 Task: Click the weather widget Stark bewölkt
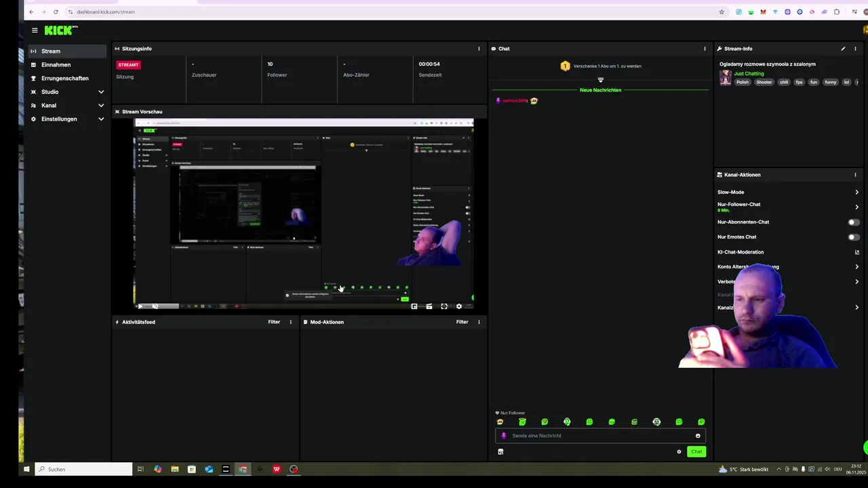coord(744,469)
